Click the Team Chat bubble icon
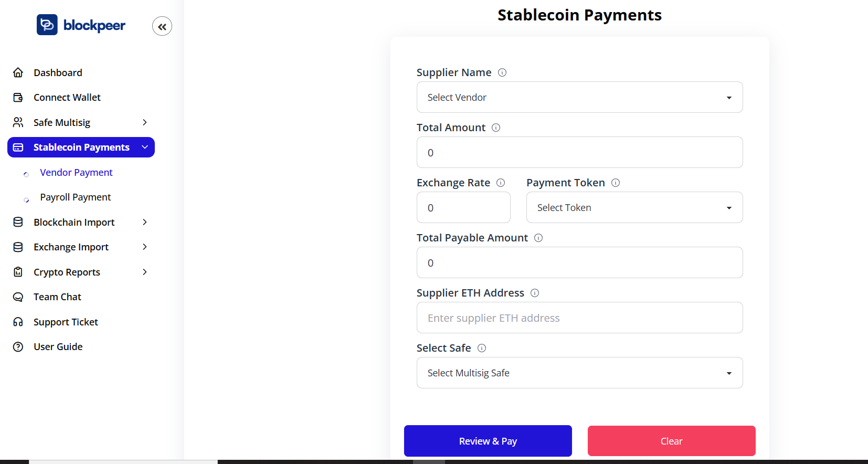The image size is (868, 464). (x=18, y=297)
